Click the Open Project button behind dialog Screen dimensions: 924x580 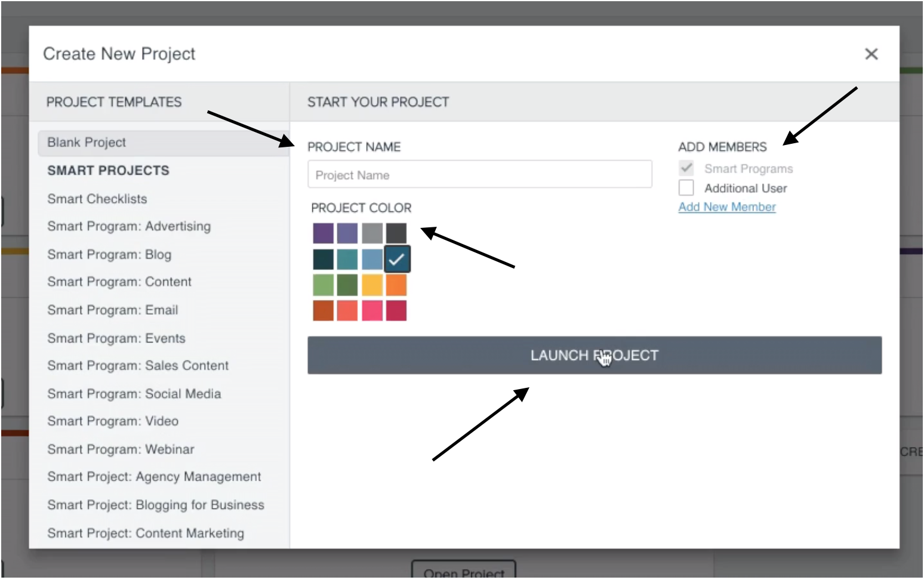click(x=464, y=571)
